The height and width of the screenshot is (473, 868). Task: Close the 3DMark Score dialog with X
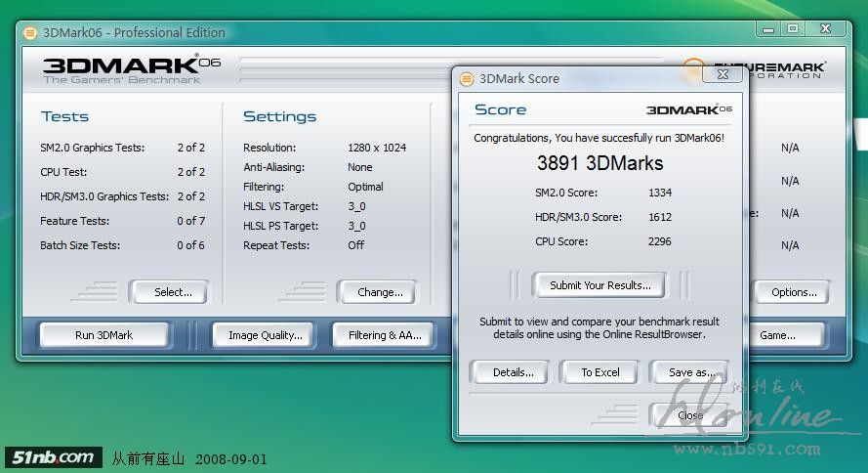[722, 73]
